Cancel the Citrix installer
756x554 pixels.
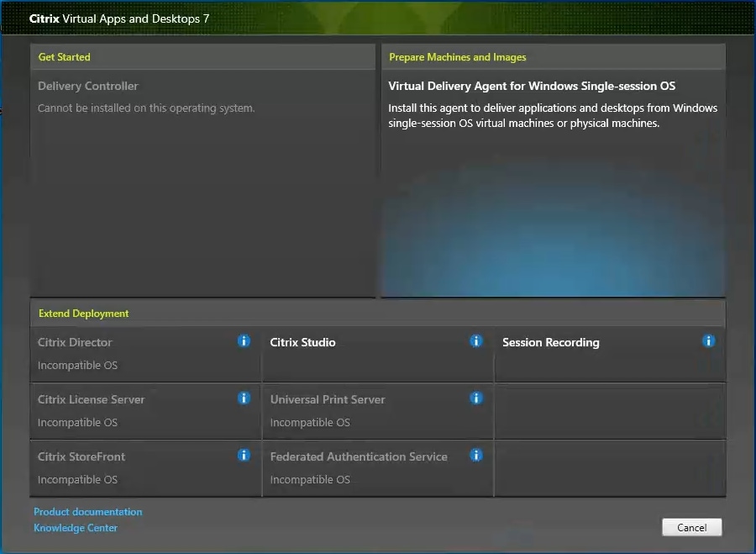coord(691,527)
